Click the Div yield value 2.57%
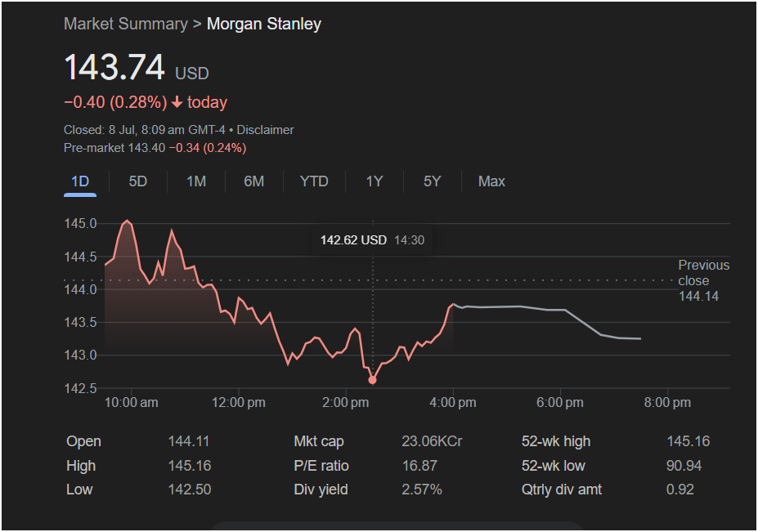 [x=422, y=490]
